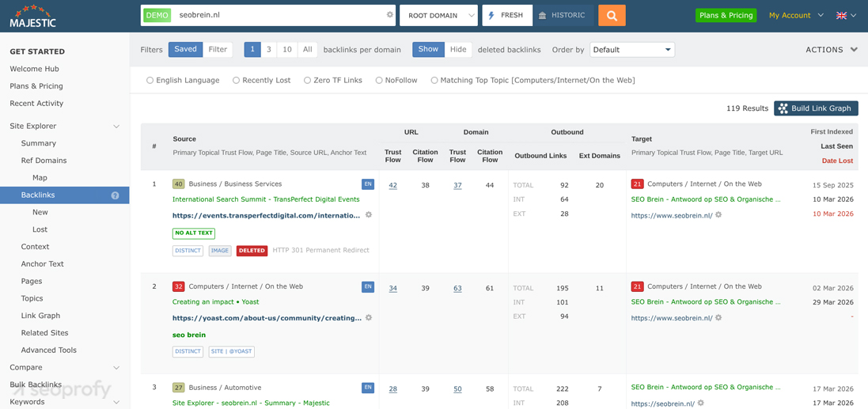Click the Backlinks help question icon
The width and height of the screenshot is (868, 409).
coord(116,195)
